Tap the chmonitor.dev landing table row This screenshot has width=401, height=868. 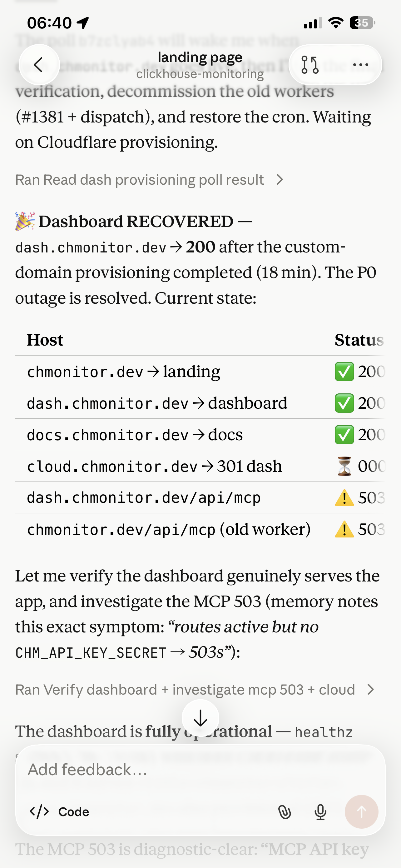click(x=199, y=371)
